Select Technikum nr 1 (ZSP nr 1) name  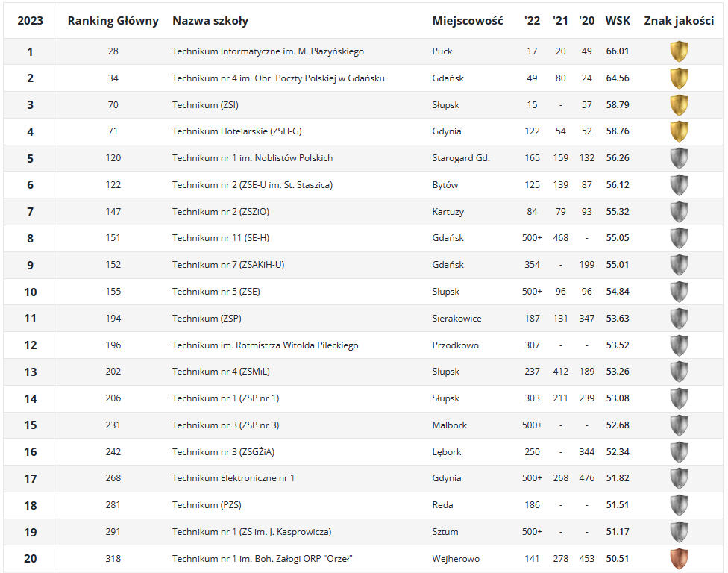pos(226,398)
